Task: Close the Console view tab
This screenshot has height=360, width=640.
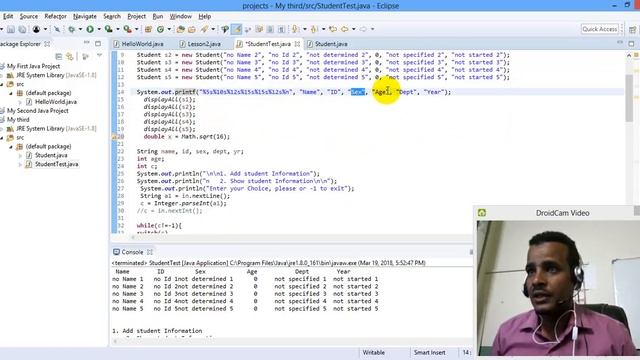Action: click(150, 252)
